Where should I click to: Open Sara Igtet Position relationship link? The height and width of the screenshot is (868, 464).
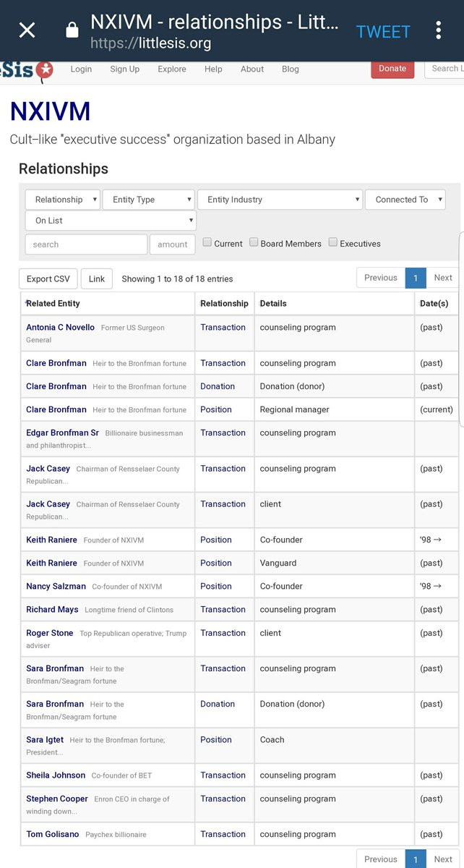(216, 740)
